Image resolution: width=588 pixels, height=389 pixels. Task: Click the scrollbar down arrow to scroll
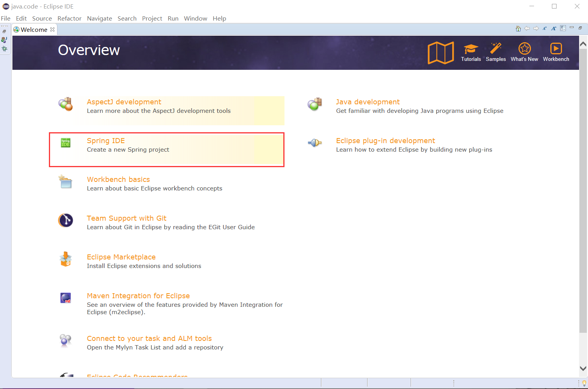[583, 368]
